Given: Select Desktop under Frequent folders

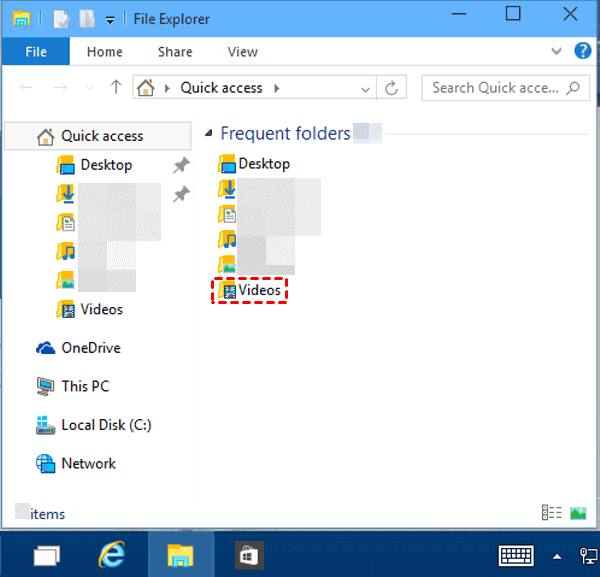Looking at the screenshot, I should (x=254, y=164).
